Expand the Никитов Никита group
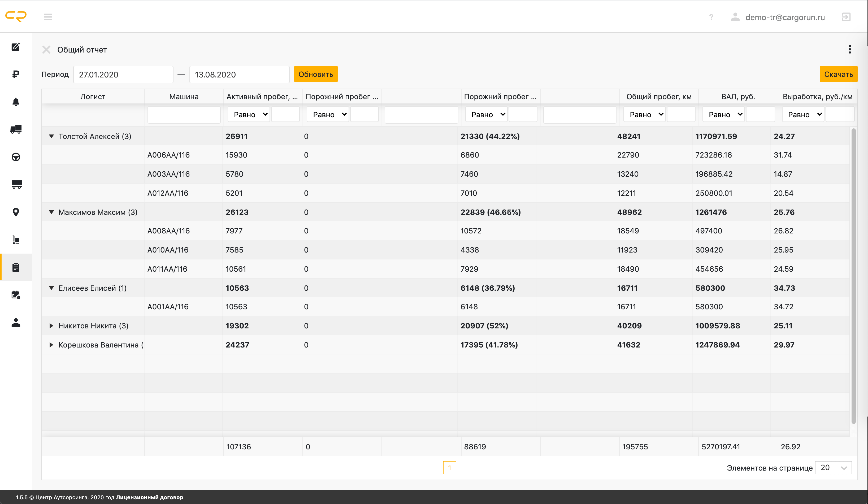 (51, 326)
